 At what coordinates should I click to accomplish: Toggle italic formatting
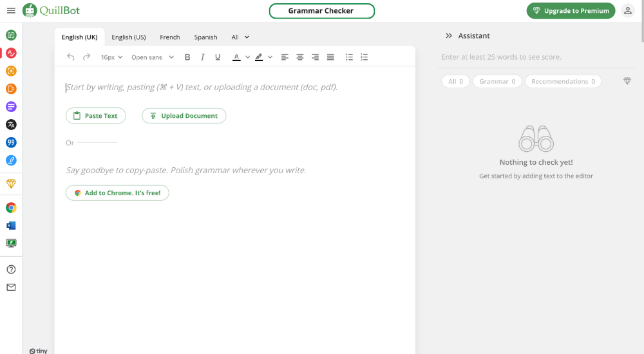pyautogui.click(x=203, y=57)
